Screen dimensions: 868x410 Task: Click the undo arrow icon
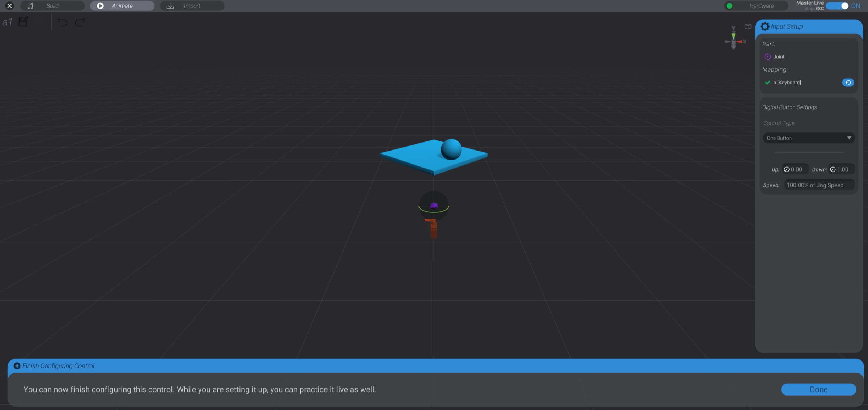tap(62, 22)
